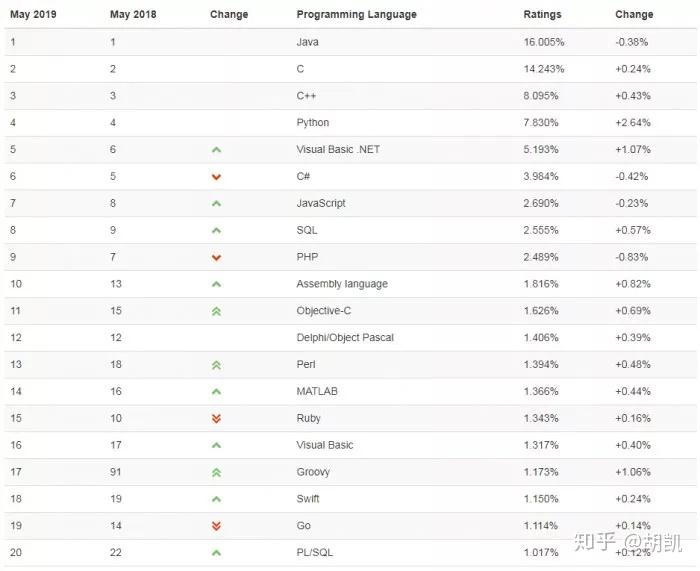Click the Programming Language column header
The image size is (700, 571).
pyautogui.click(x=356, y=15)
